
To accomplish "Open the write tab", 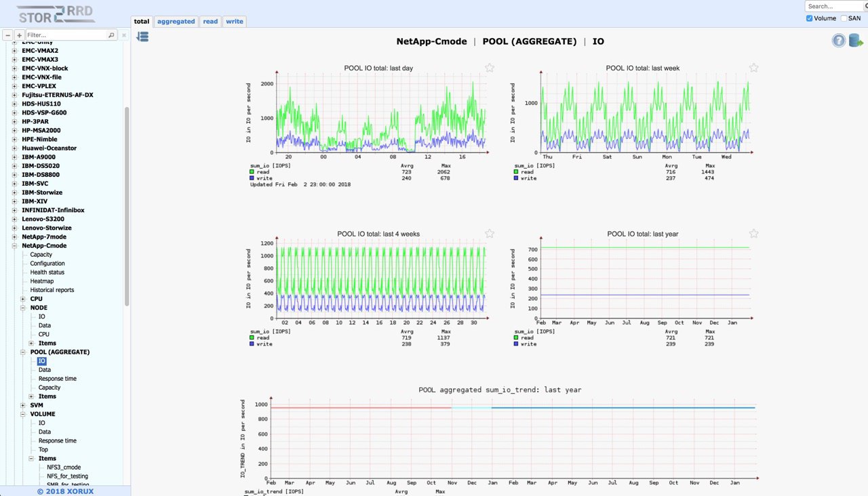I will [235, 22].
